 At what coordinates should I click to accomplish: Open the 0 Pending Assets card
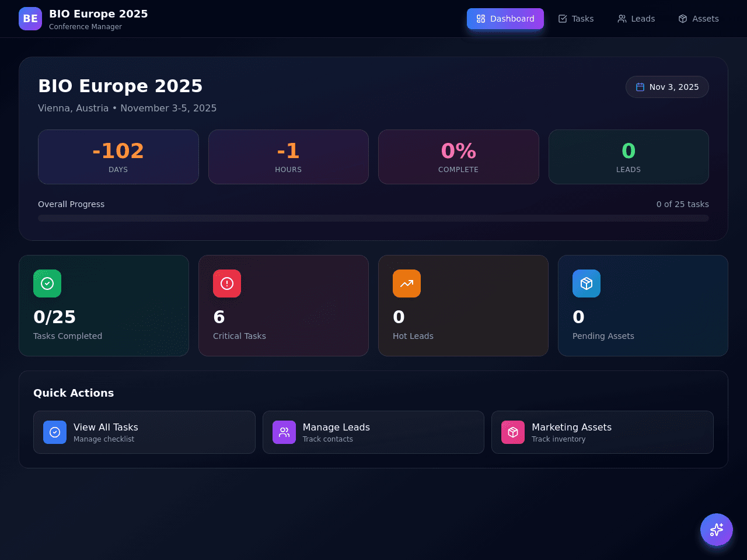tap(643, 306)
